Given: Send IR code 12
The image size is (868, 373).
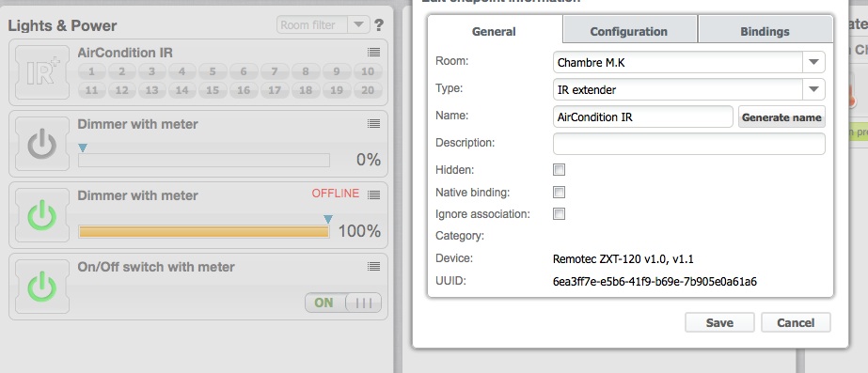Looking at the screenshot, I should (x=122, y=90).
